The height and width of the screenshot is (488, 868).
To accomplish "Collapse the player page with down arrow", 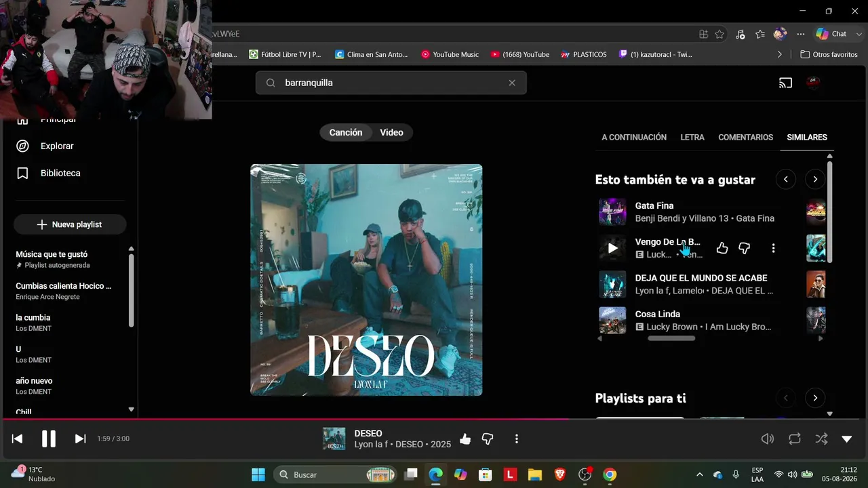I will pyautogui.click(x=846, y=439).
